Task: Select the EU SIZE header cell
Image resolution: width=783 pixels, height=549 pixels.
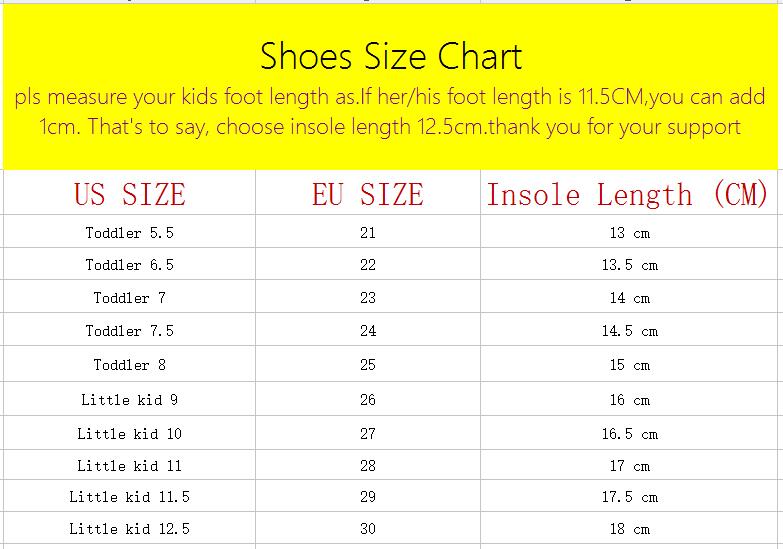Action: point(367,194)
